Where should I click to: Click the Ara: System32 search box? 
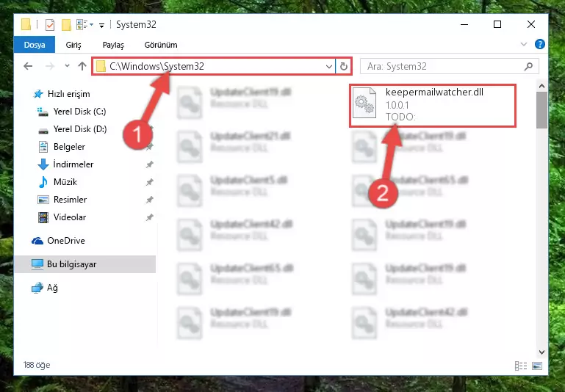450,66
